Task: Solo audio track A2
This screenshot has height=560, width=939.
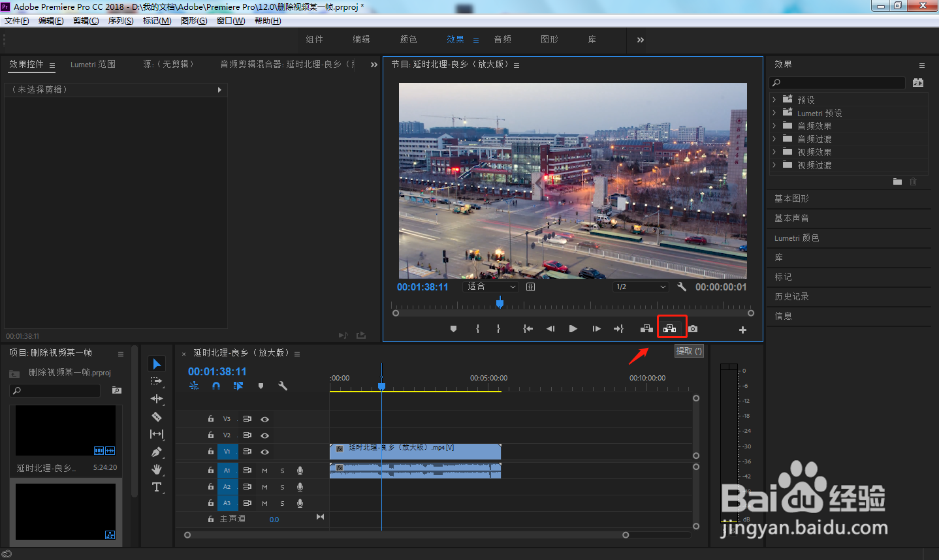Action: point(282,487)
